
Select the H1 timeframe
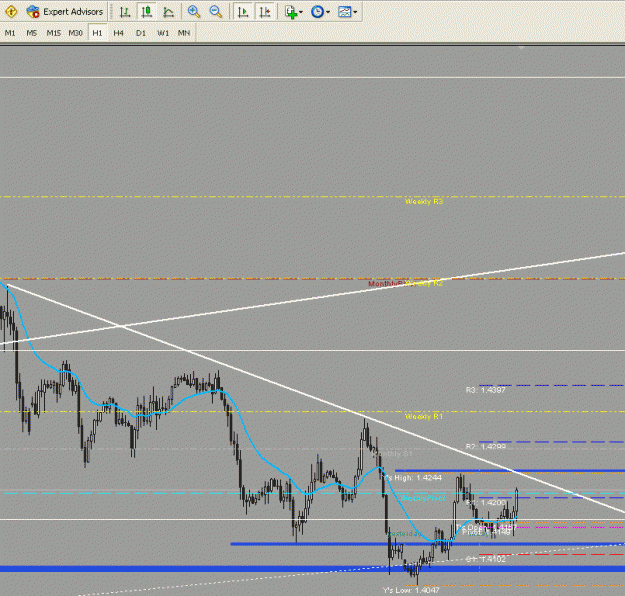97,33
